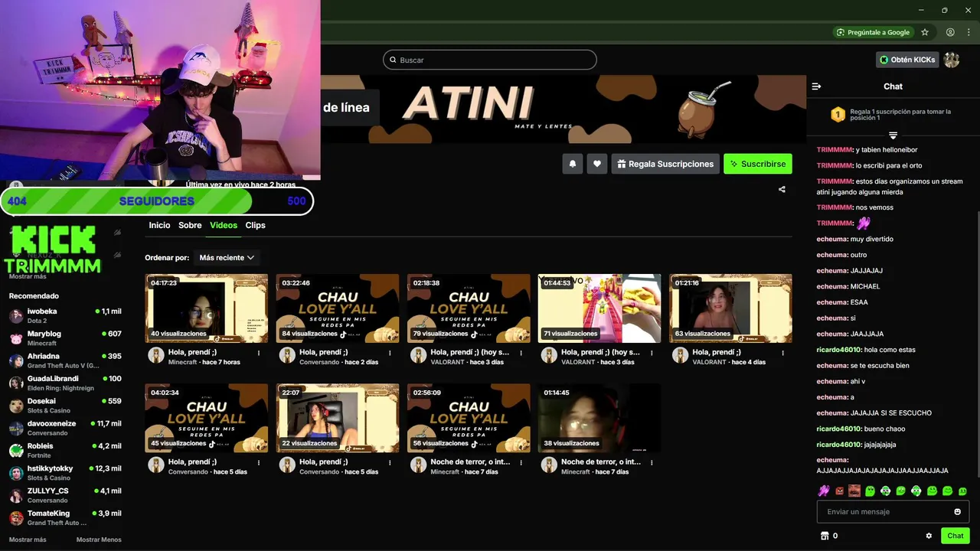Insert the laughing man face emote
Viewport: 980px width, 551px height.
click(x=854, y=491)
